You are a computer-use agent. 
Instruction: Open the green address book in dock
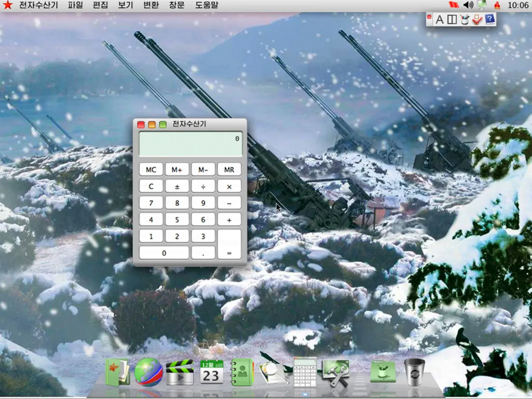[242, 372]
